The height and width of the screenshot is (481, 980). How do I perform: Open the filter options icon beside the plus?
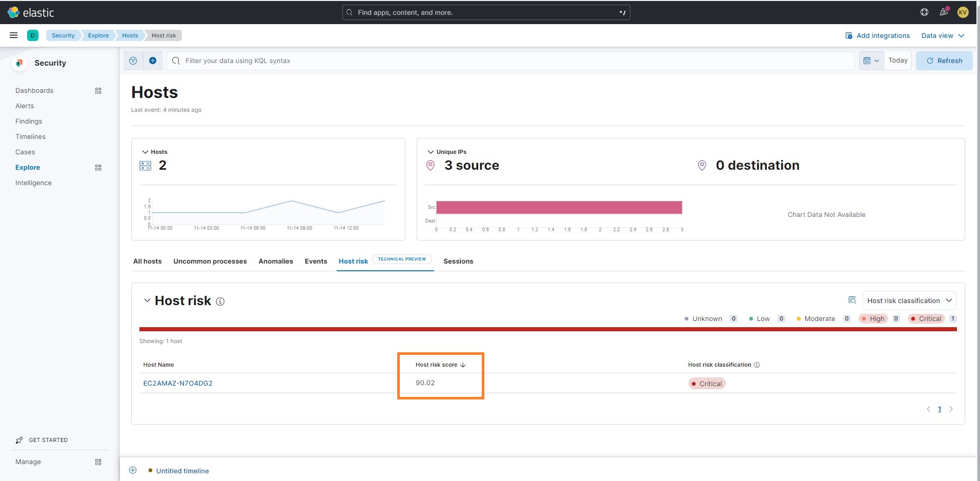[133, 60]
